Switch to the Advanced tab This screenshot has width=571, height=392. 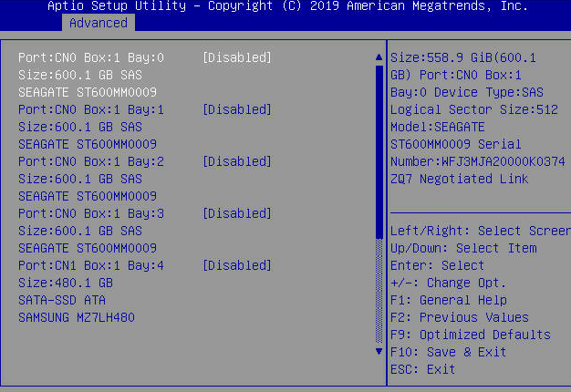(x=98, y=22)
